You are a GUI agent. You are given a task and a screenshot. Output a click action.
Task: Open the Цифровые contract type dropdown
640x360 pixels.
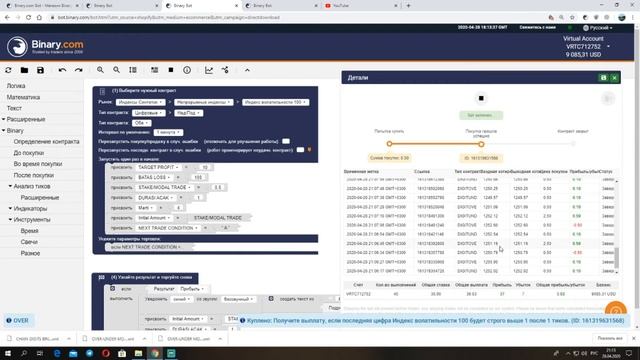pyautogui.click(x=149, y=113)
